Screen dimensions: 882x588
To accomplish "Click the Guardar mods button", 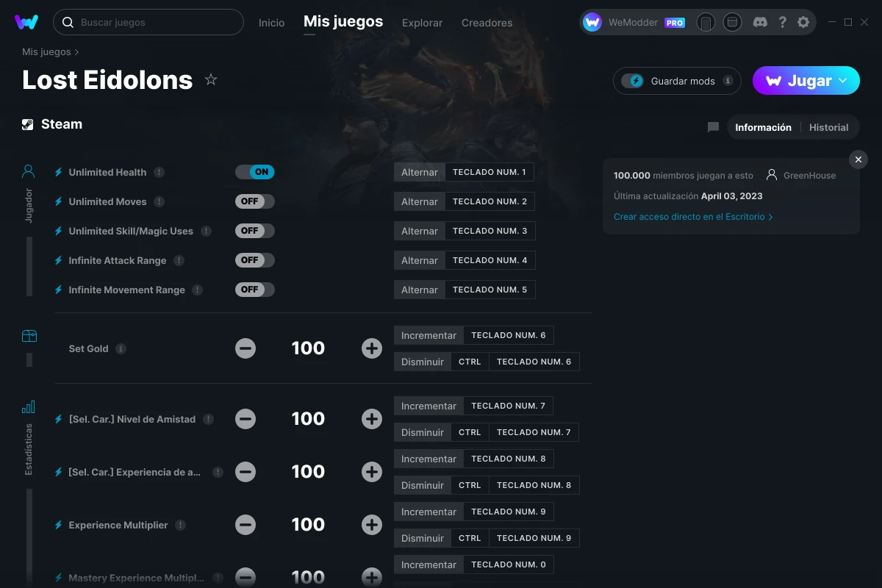I will pos(676,81).
